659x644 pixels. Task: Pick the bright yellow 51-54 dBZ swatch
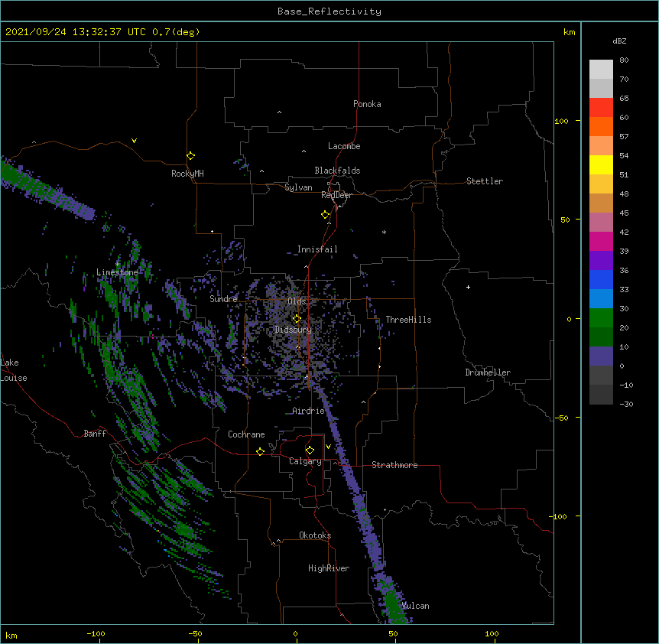click(601, 164)
